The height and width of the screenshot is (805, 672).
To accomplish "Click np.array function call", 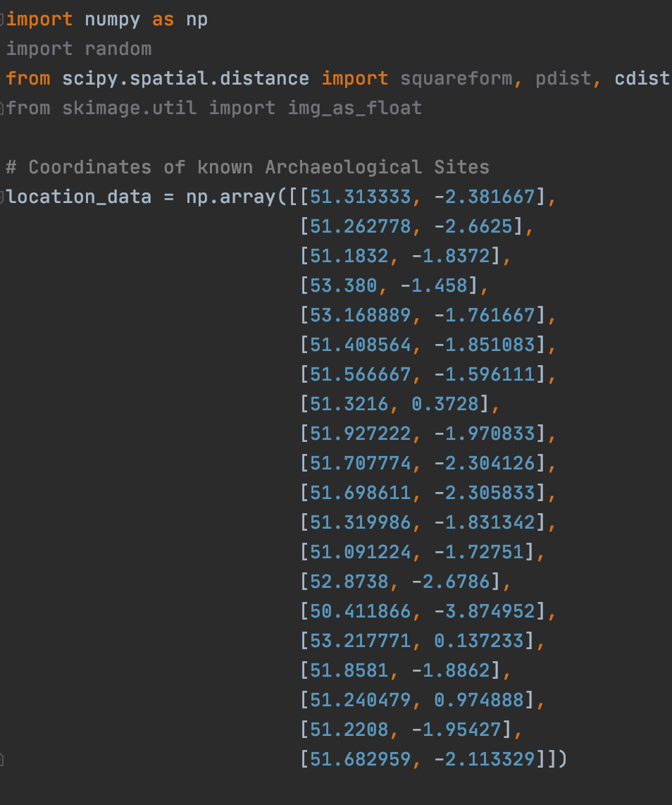I will (x=230, y=197).
